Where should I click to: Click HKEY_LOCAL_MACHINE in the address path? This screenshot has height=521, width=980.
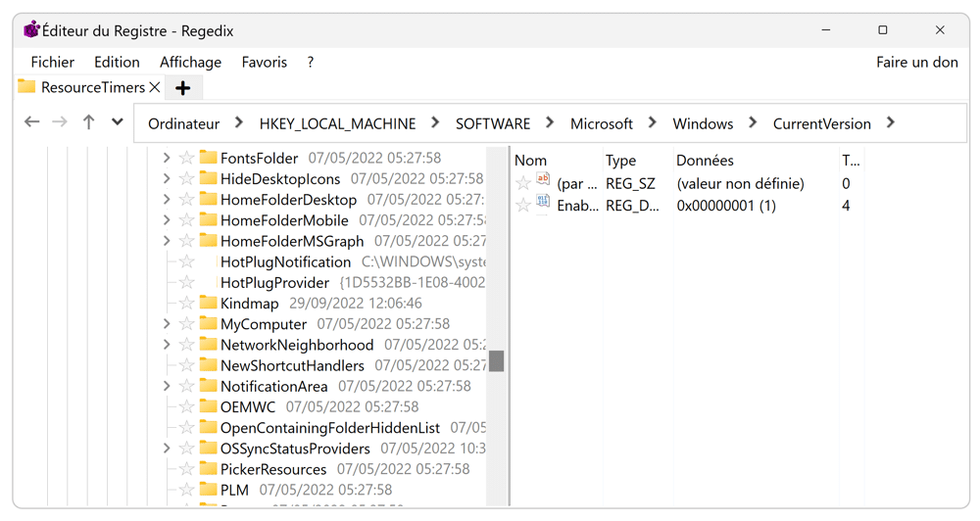coord(337,123)
